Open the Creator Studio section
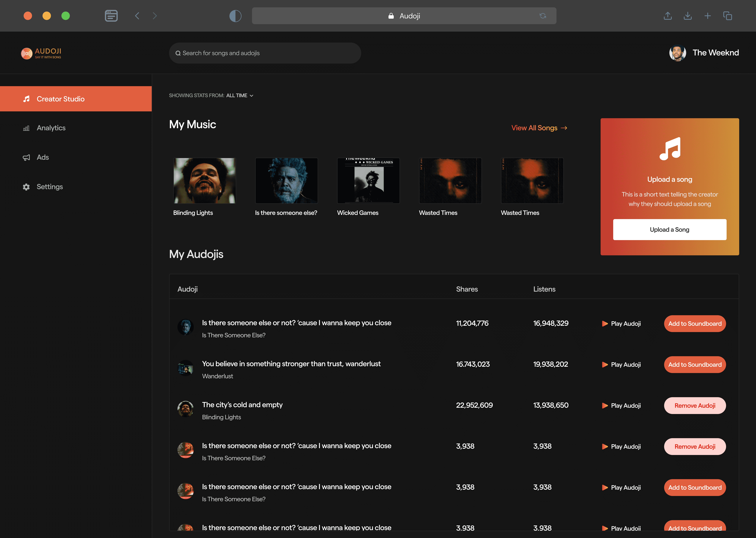The width and height of the screenshot is (756, 538). (76, 99)
